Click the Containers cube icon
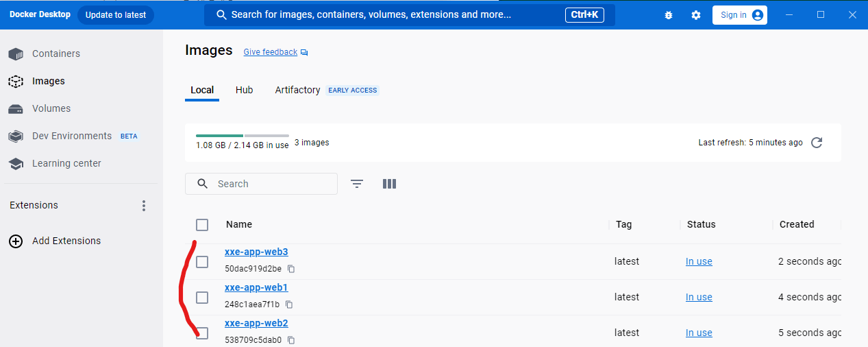 click(16, 54)
